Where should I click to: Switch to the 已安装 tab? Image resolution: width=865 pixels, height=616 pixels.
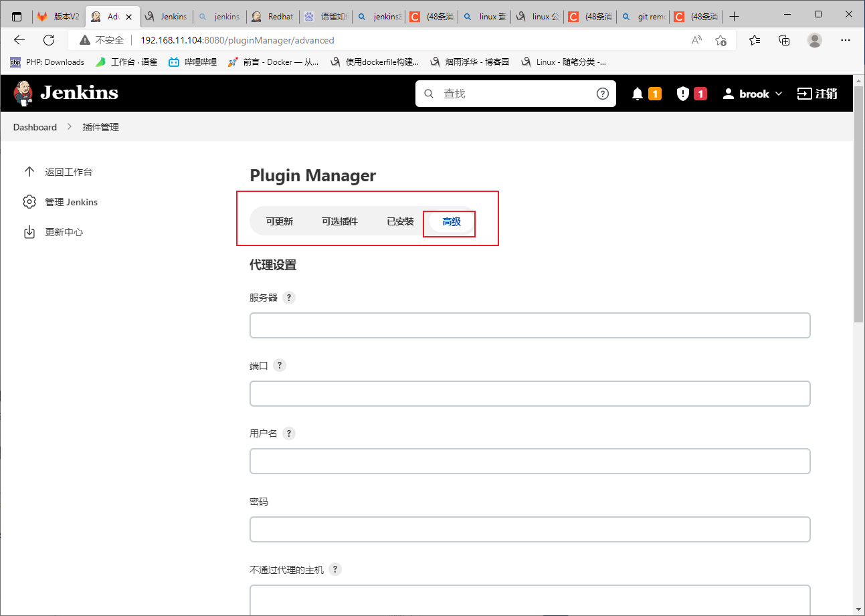pyautogui.click(x=400, y=221)
